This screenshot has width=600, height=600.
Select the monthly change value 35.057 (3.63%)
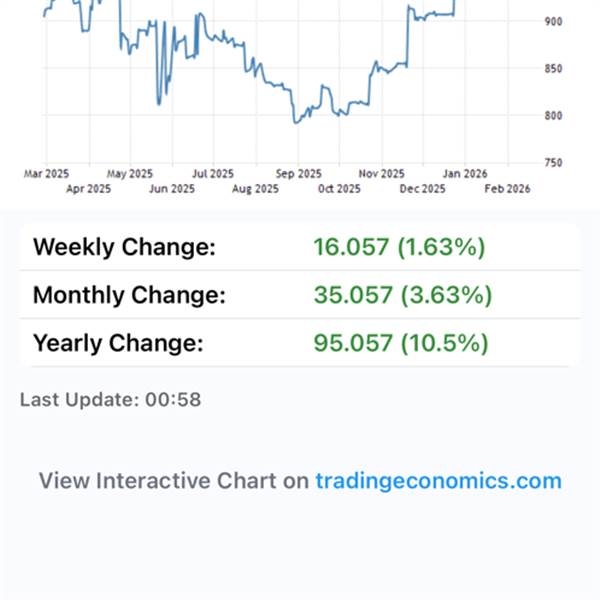(x=401, y=296)
